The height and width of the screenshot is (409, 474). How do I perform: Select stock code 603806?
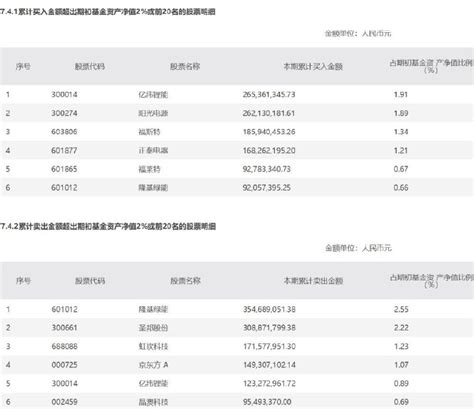pos(64,132)
